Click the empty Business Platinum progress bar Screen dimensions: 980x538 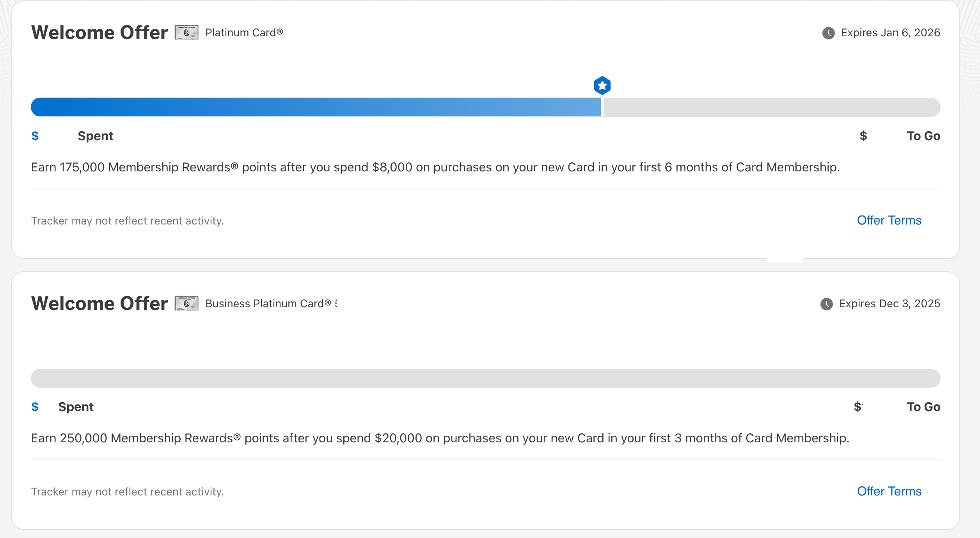pyautogui.click(x=485, y=378)
